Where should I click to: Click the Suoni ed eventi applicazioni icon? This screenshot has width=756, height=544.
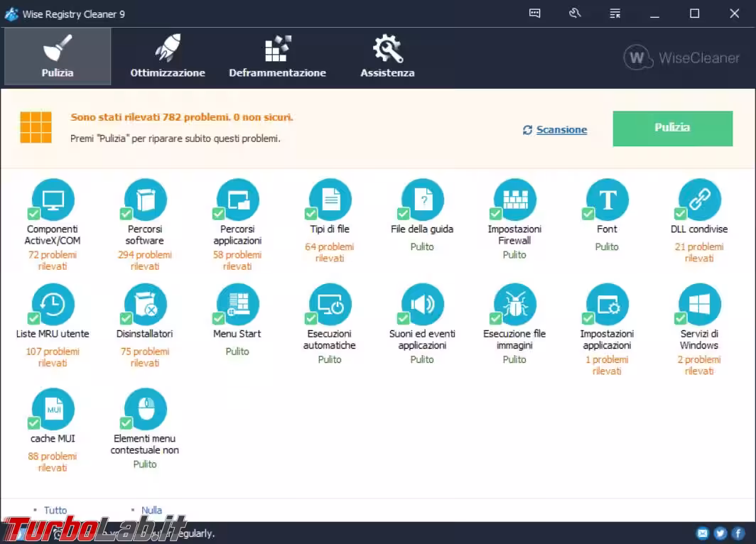(x=423, y=305)
